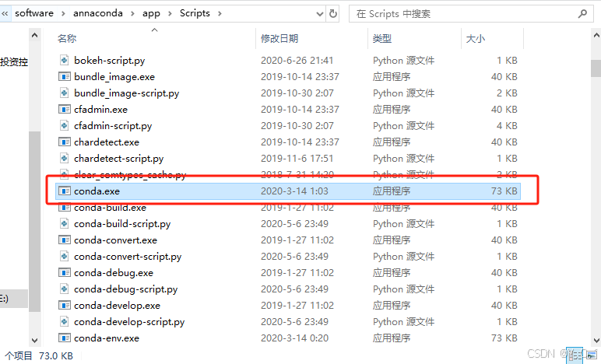Image resolution: width=601 pixels, height=364 pixels.
Task: Select the 投资控 navigation pane item
Action: coord(14,62)
